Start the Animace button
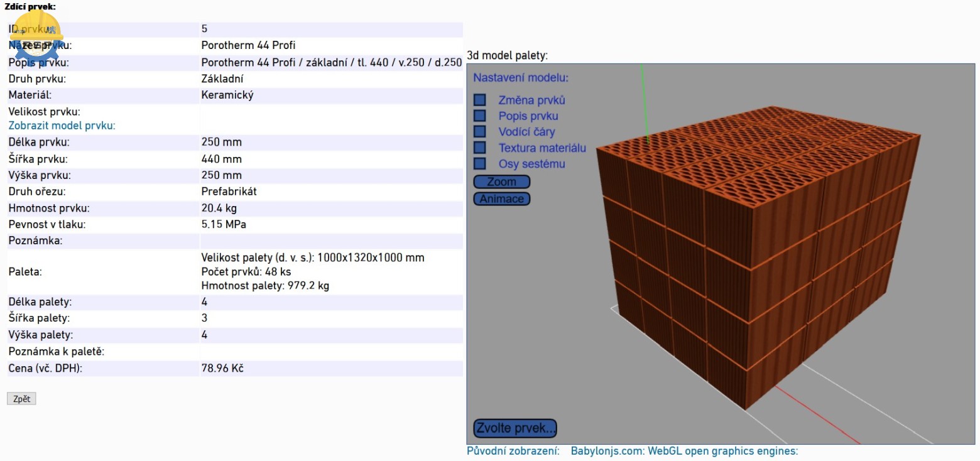Image resolution: width=980 pixels, height=461 pixels. click(501, 198)
